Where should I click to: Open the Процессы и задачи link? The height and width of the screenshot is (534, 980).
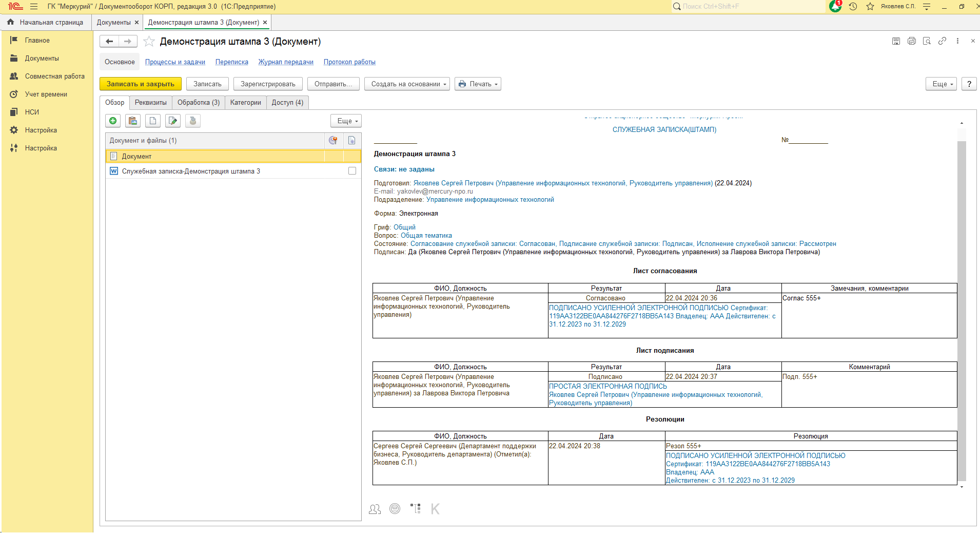tap(175, 62)
